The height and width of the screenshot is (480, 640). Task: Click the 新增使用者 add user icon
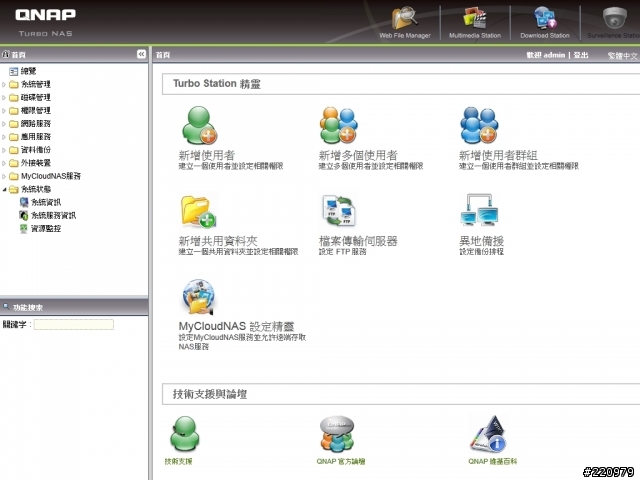point(199,125)
